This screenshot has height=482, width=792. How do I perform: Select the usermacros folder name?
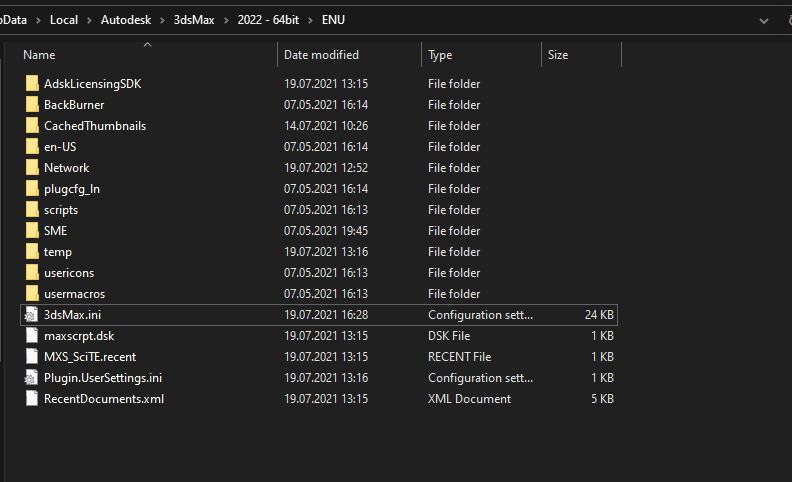75,293
